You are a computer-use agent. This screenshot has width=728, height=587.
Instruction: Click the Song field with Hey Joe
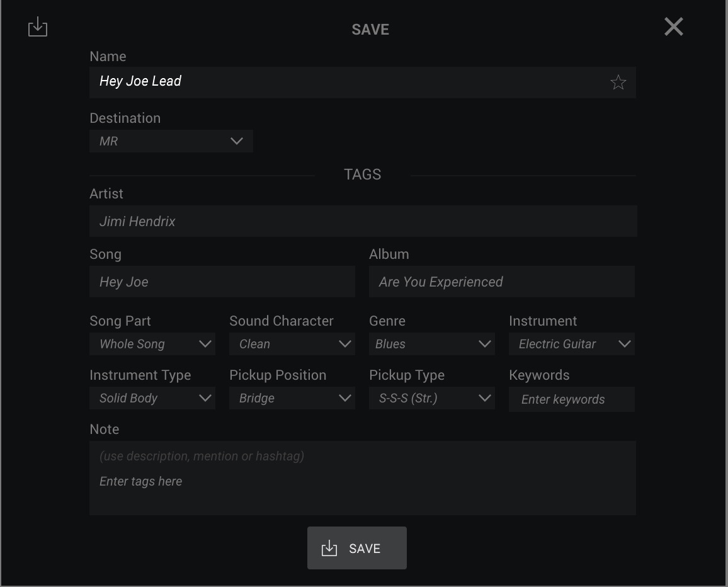click(222, 282)
